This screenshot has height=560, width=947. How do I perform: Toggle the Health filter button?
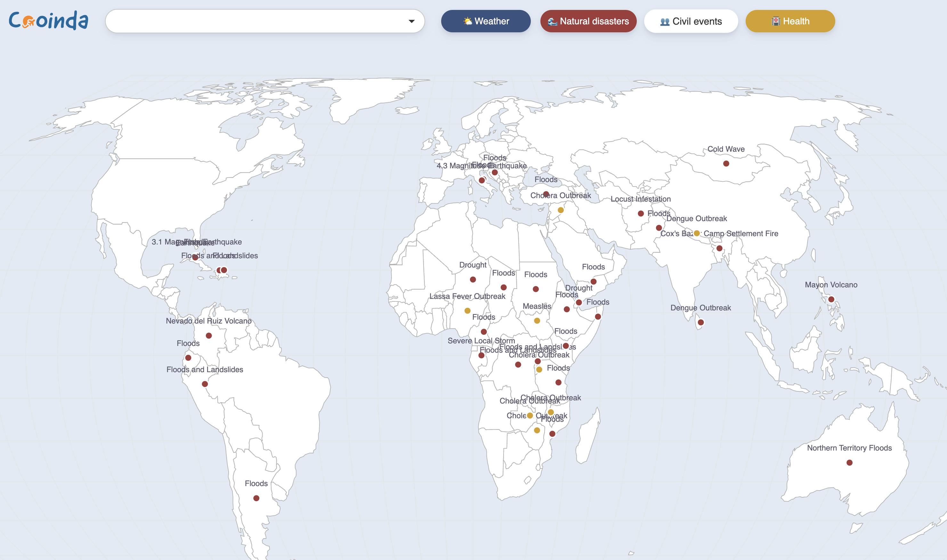[790, 21]
